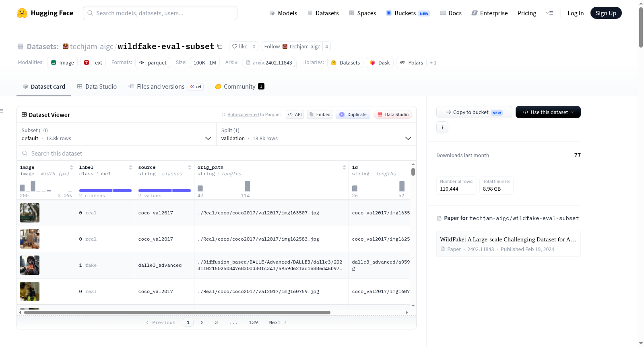Go to page 2 of the table

click(202, 322)
